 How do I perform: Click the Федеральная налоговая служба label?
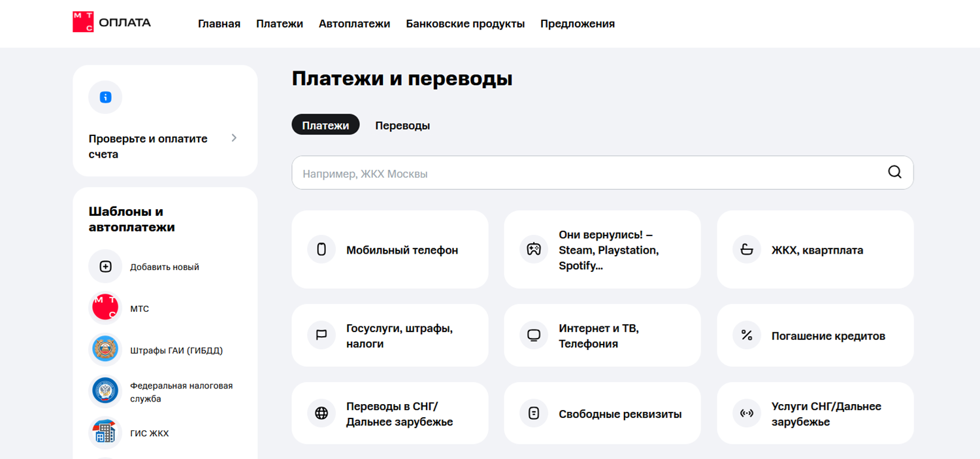click(x=182, y=392)
